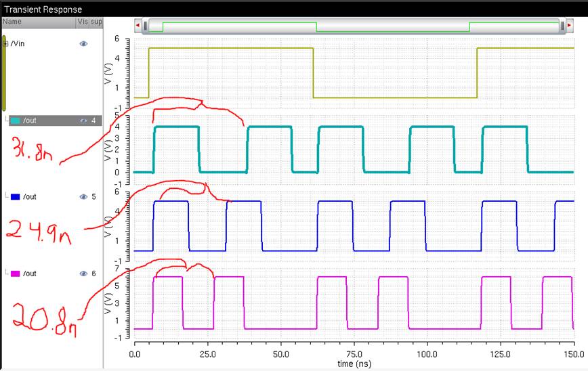
Task: Hide the blue /out trace via eye icon
Action: (83, 197)
